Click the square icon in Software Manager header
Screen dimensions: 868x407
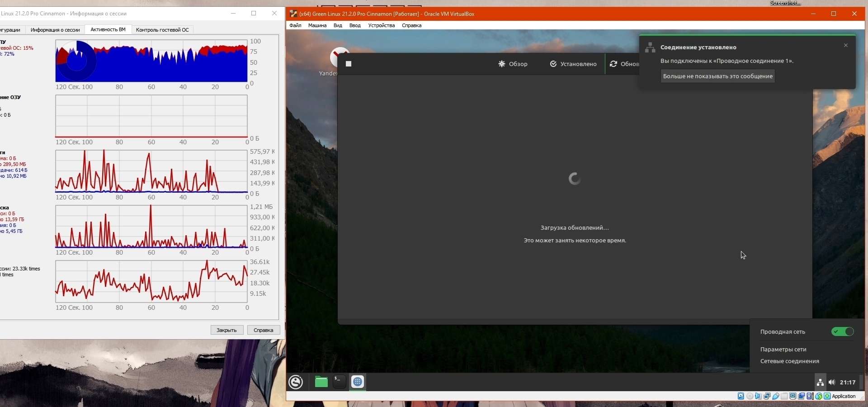pyautogui.click(x=349, y=64)
